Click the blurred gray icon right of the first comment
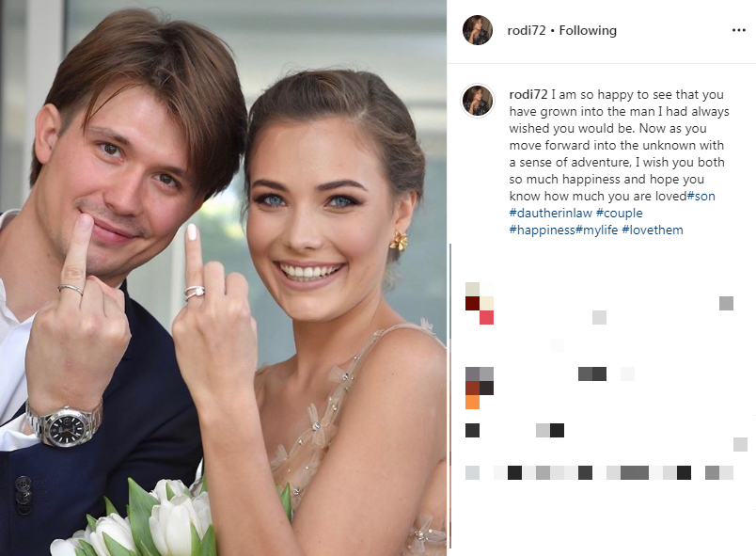Screen dimensions: 756x556 pos(726,303)
